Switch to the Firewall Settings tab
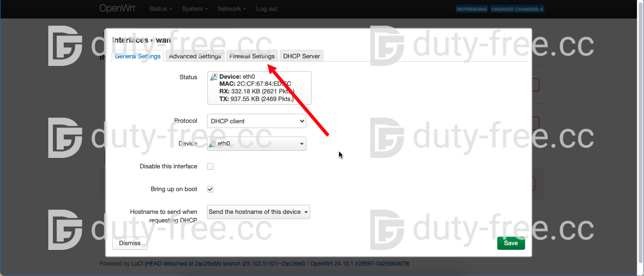Screen dimensions: 644x276 click(x=252, y=56)
